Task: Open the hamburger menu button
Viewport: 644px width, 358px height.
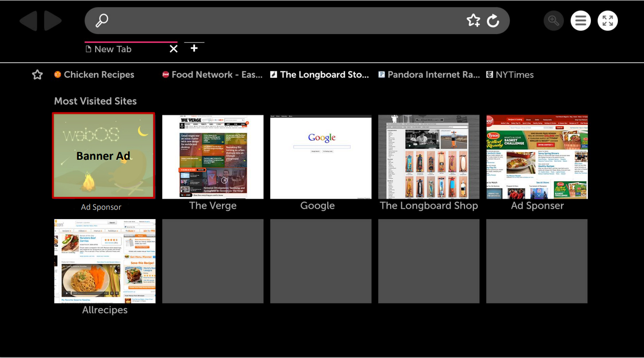Action: pos(581,20)
